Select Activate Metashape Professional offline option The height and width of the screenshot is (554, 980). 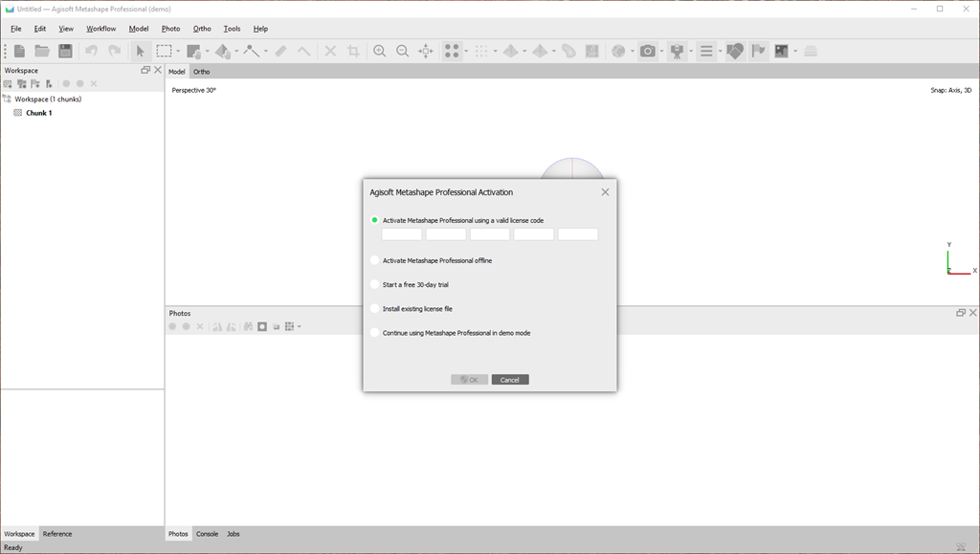tap(374, 260)
